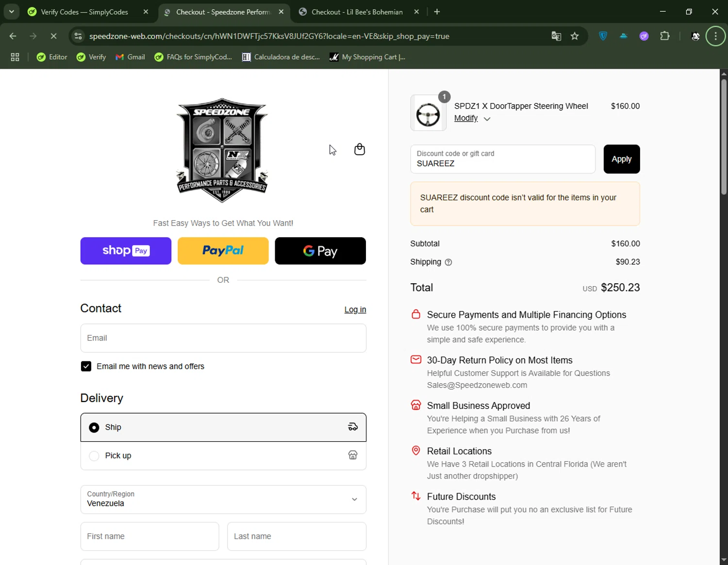This screenshot has width=728, height=565.
Task: Switch to Checkout Speedzone Performance tab
Action: pos(224,12)
